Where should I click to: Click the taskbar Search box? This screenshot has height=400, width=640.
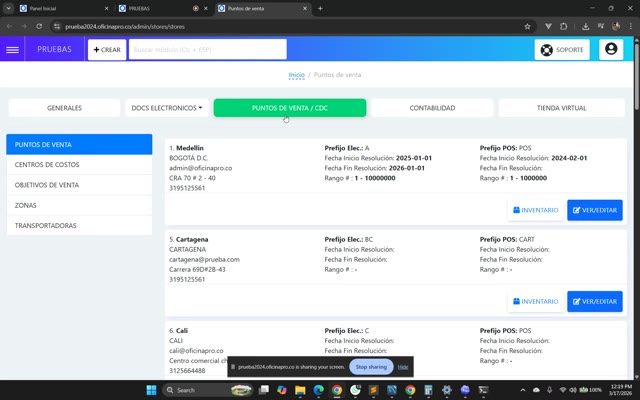[209, 390]
